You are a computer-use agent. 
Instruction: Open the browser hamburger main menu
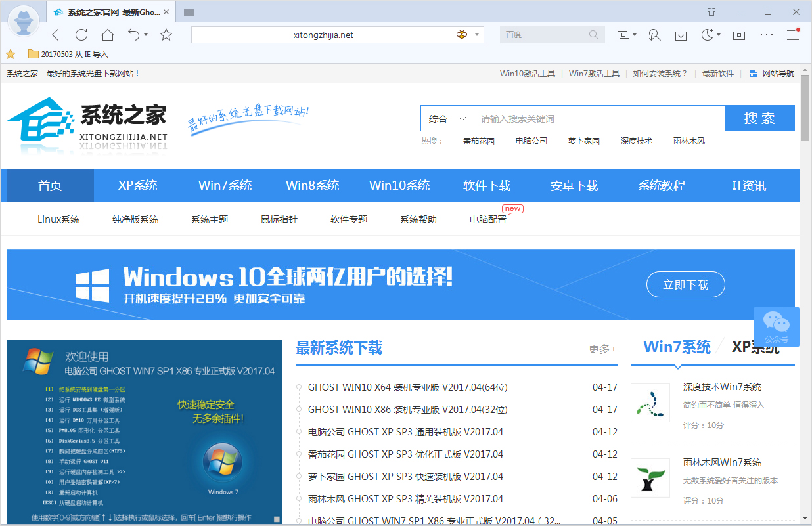click(x=793, y=35)
